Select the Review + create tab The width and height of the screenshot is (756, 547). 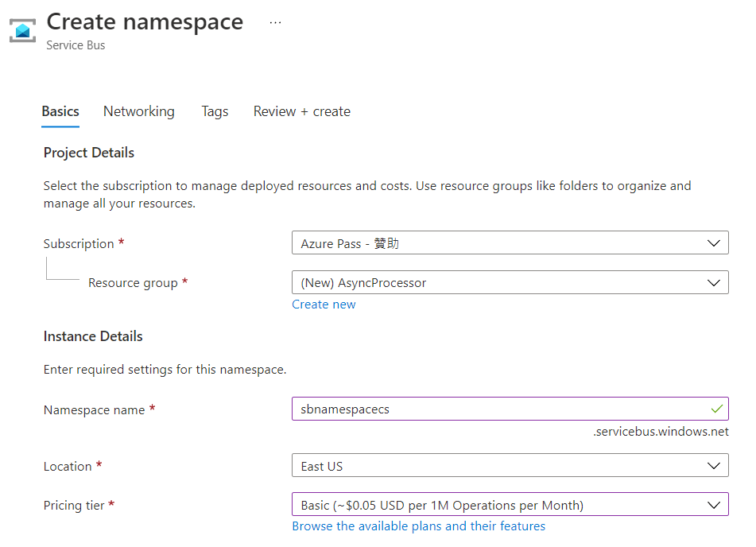pos(301,111)
